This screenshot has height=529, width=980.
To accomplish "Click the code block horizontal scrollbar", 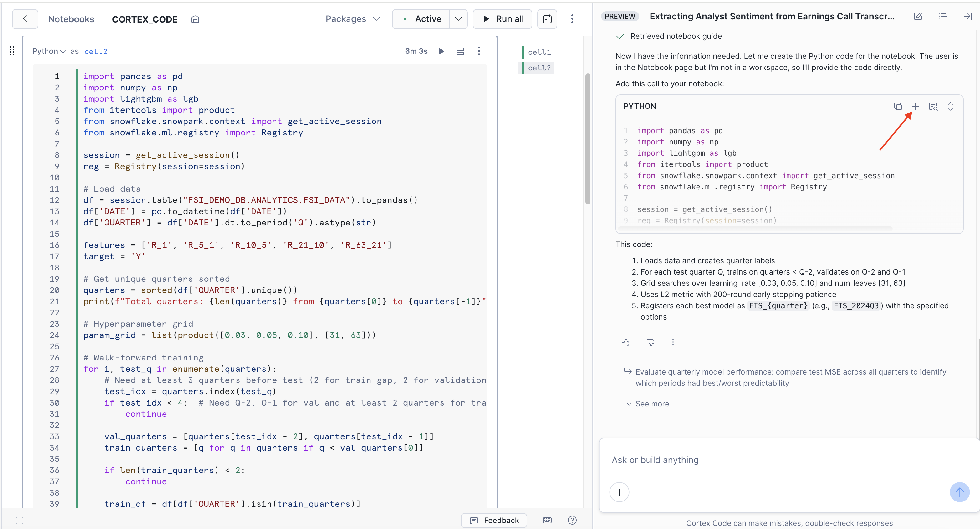I will coord(755,229).
